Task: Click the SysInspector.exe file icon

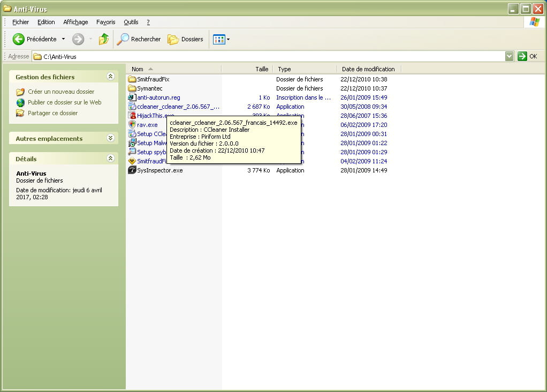Action: point(132,170)
